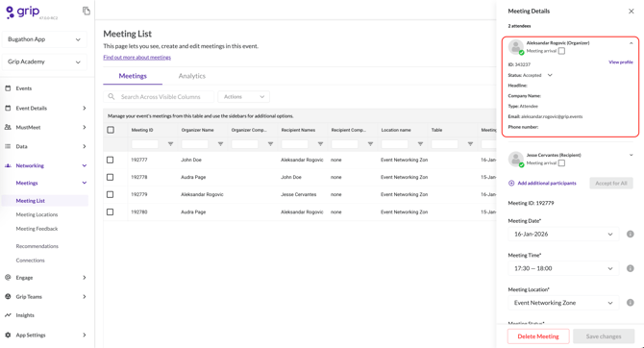Screen dimensions: 644x348
Task: Open Meeting Locations in sidebar
Action: pyautogui.click(x=37, y=214)
